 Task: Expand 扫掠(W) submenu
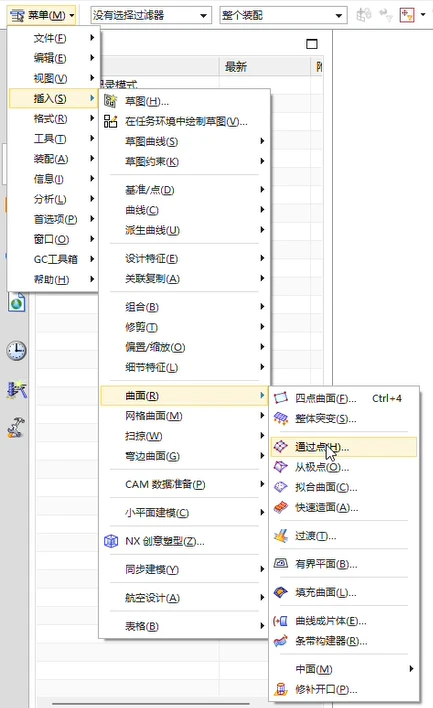pos(185,436)
